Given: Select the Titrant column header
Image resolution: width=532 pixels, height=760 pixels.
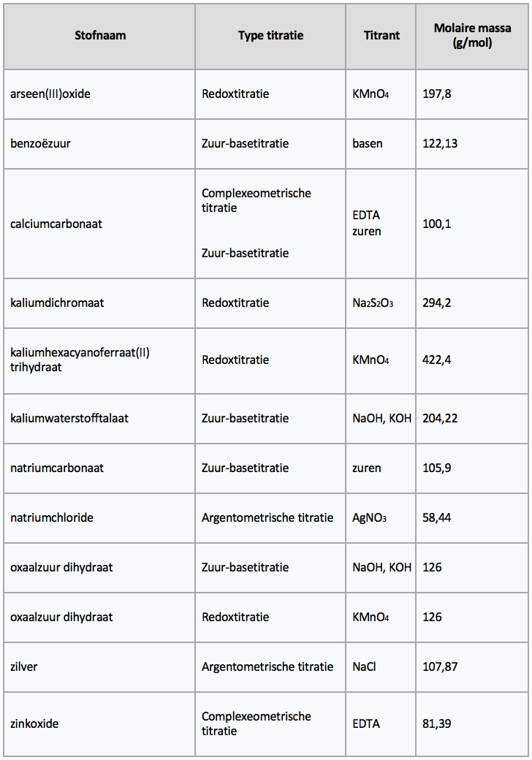Looking at the screenshot, I should point(381,35).
